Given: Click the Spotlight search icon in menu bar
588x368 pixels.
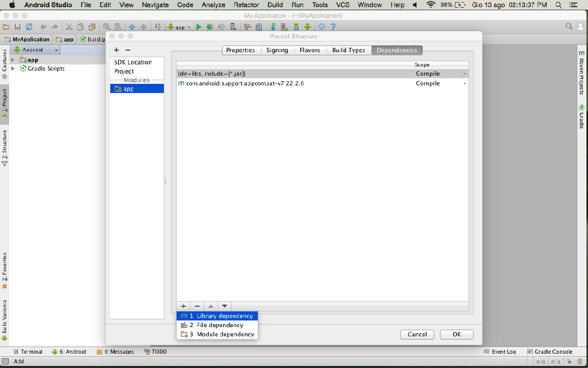Looking at the screenshot, I should coord(558,5).
